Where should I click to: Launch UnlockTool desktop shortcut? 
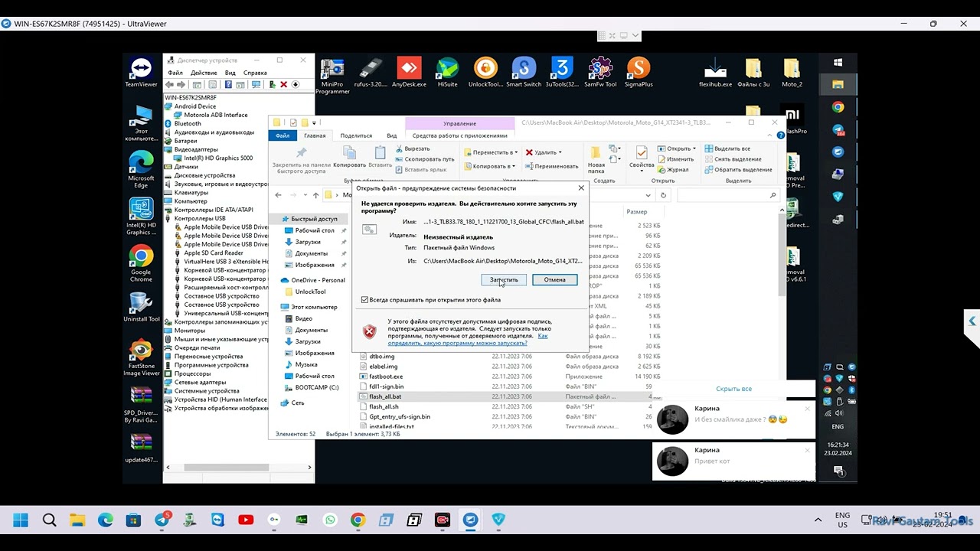click(485, 73)
